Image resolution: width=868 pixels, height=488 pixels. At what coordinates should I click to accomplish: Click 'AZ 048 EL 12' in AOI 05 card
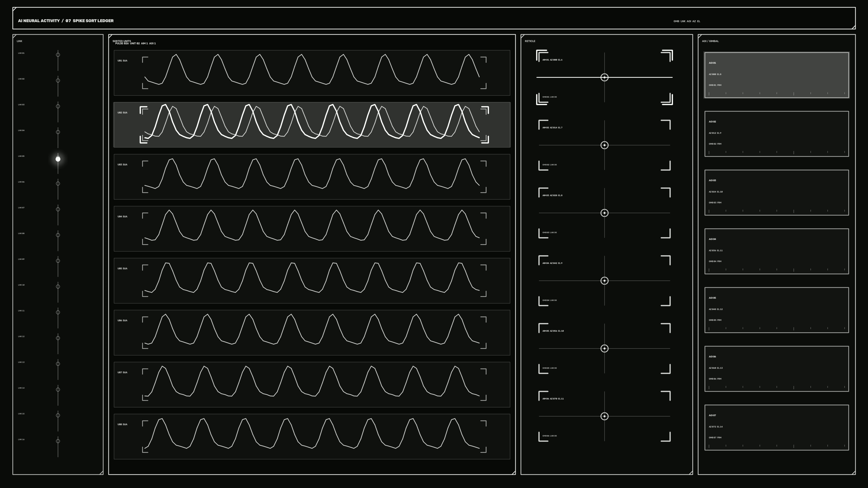716,309
